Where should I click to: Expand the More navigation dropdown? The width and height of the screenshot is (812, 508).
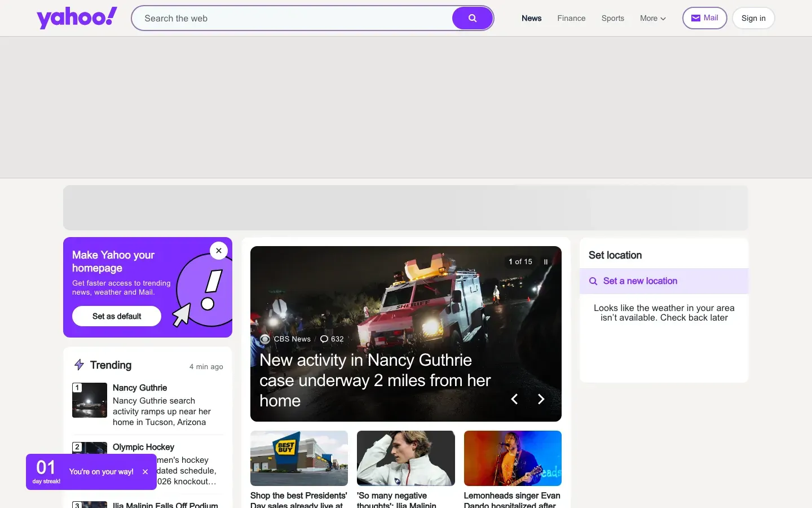click(652, 18)
